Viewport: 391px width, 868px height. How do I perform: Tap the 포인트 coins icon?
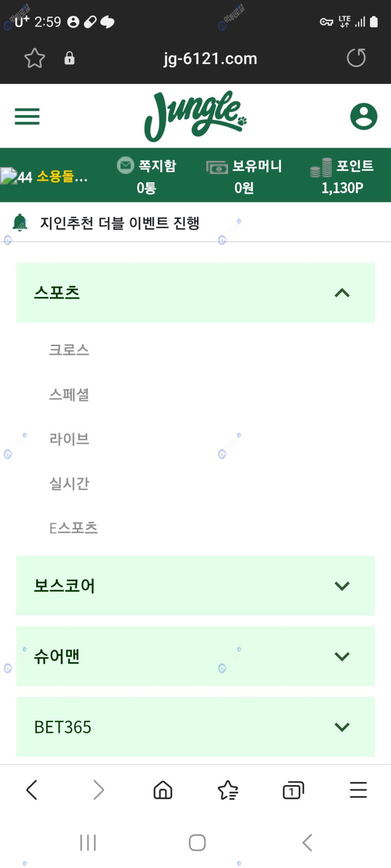[321, 167]
